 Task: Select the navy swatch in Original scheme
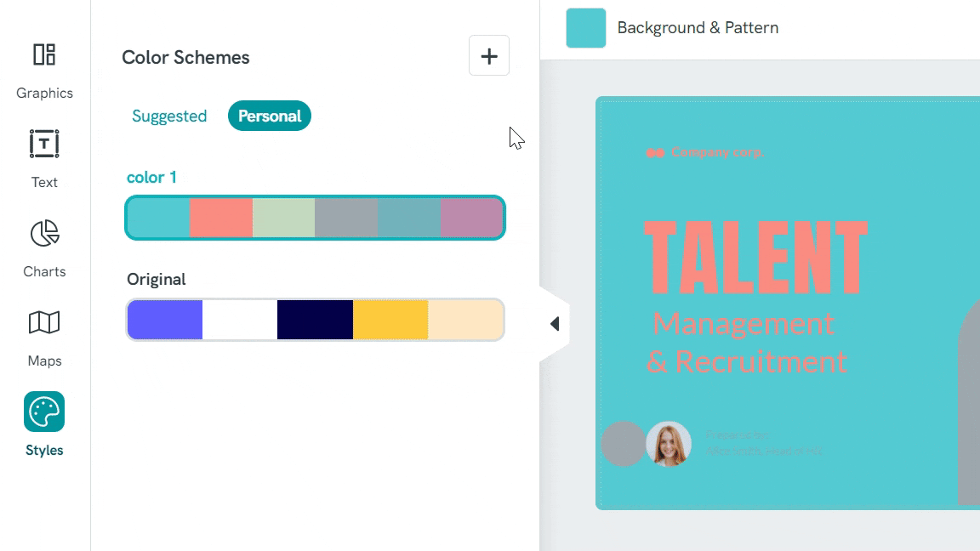(315, 320)
